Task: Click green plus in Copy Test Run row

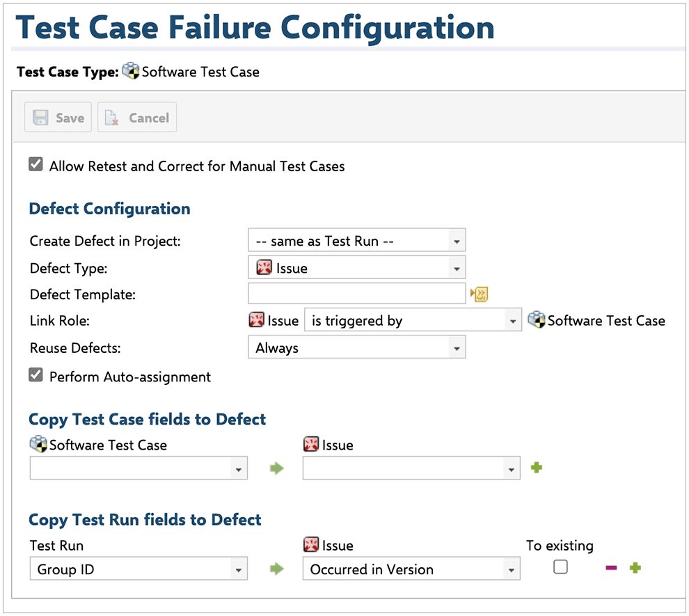Action: [x=635, y=568]
